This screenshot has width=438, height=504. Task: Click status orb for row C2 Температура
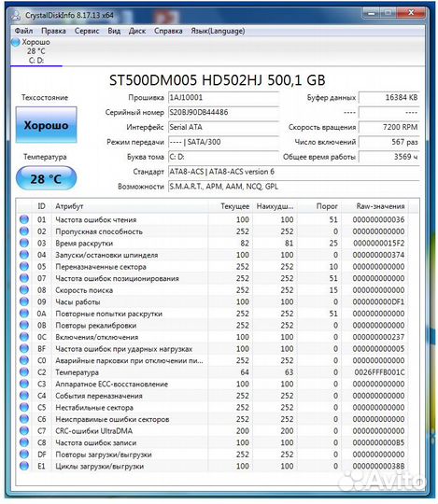pos(24,371)
